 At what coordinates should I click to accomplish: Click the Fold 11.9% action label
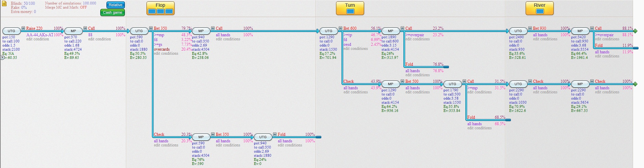click(599, 45)
